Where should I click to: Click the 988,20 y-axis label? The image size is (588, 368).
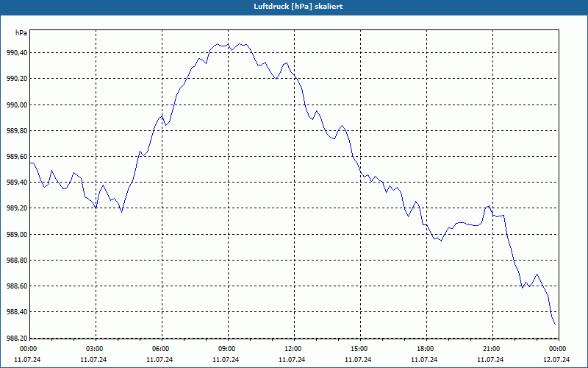point(17,338)
